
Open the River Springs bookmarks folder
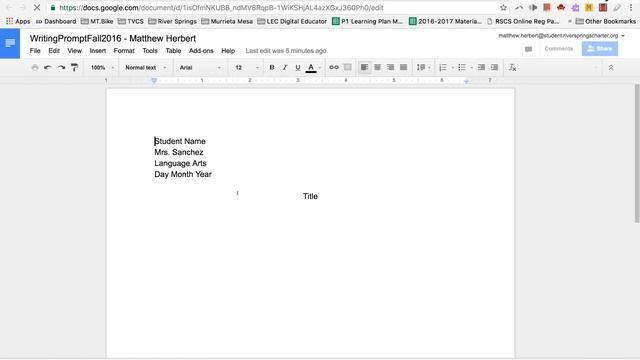(x=172, y=21)
